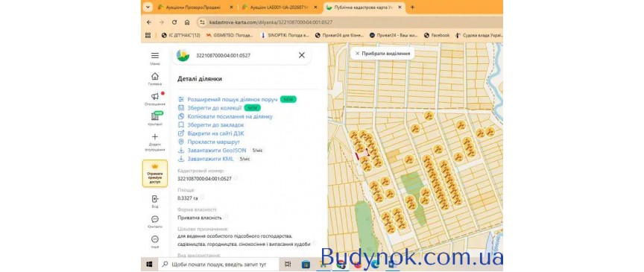Click browser Back arrow
The width and height of the screenshot is (644, 272).
pyautogui.click(x=148, y=22)
